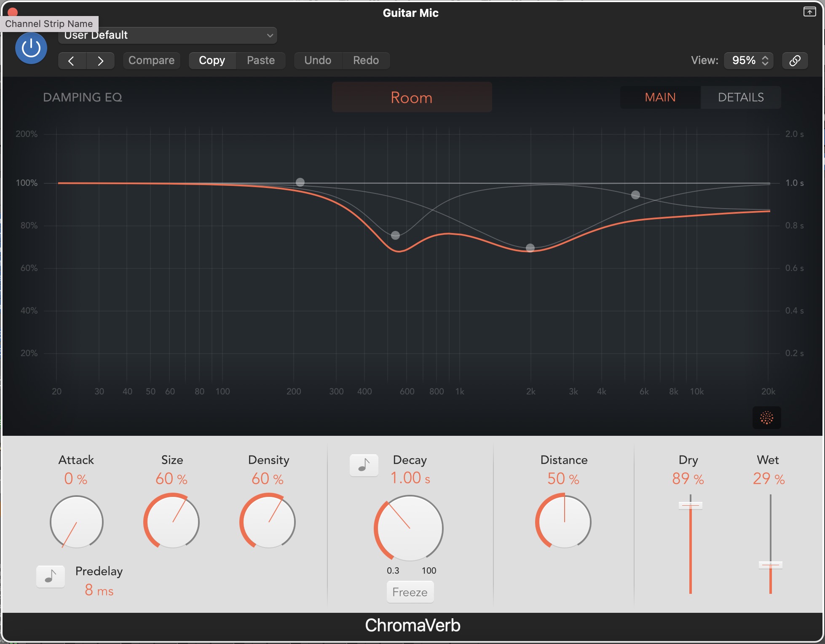Click the Decay knob

409,528
